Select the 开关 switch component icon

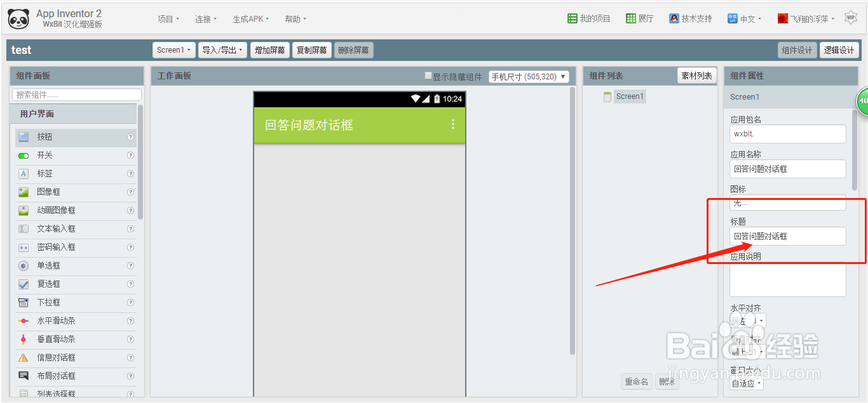pyautogui.click(x=24, y=155)
